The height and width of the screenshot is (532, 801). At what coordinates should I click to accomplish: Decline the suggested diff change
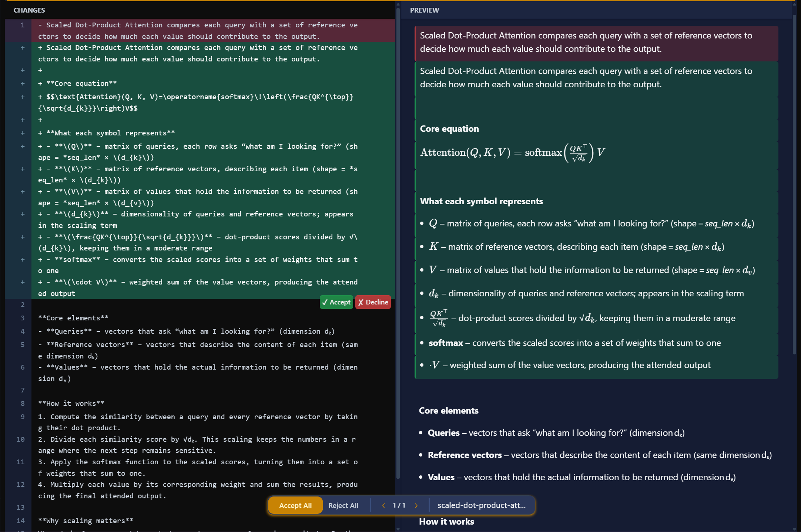[373, 302]
